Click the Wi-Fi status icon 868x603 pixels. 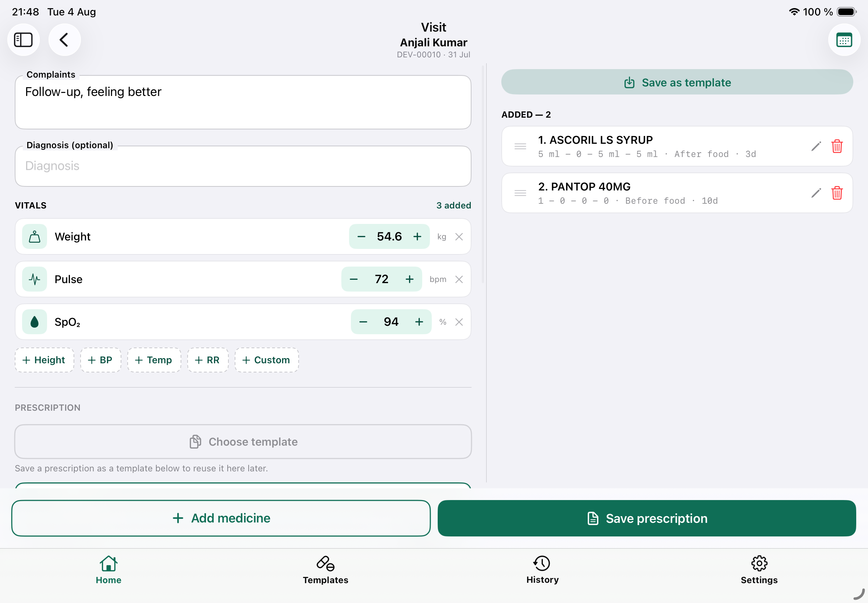click(x=794, y=12)
